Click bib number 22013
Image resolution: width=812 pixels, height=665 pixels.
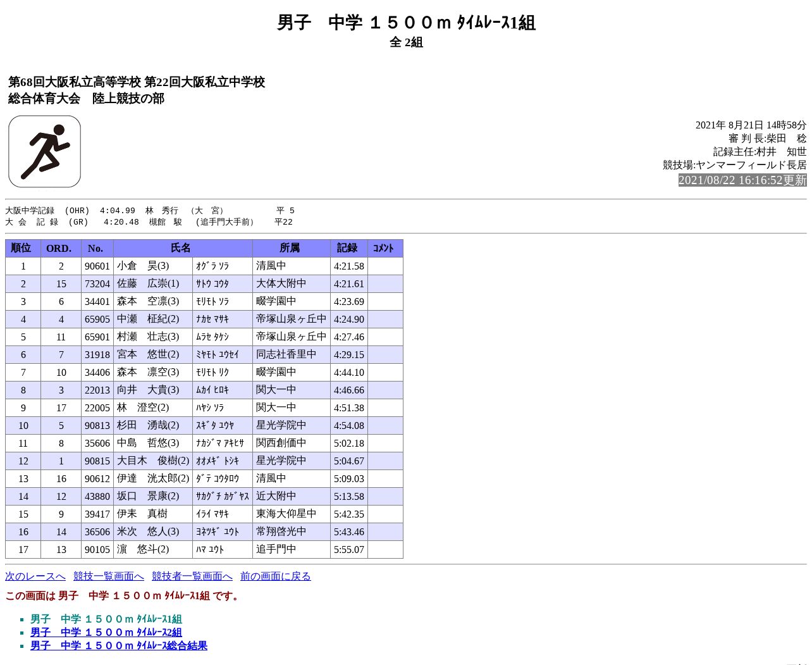pyautogui.click(x=97, y=390)
